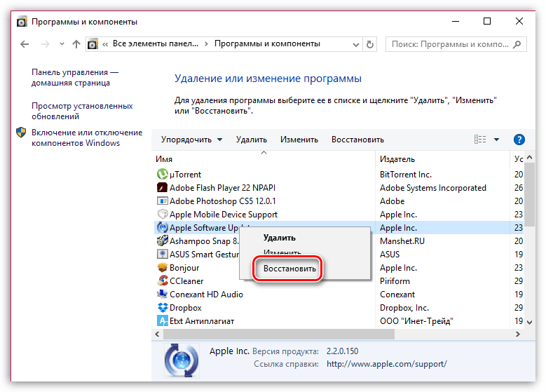
Task: Select the Bonjour program name
Action: 184,268
